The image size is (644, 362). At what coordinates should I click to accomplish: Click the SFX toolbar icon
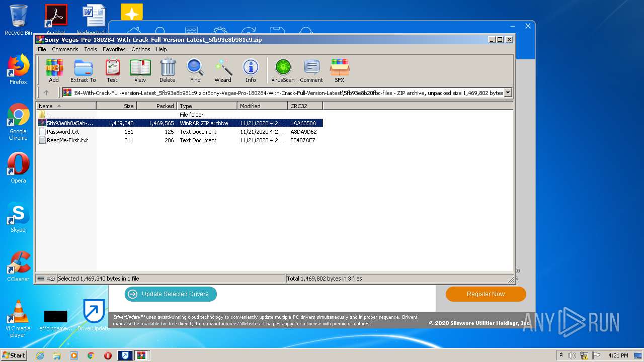[340, 70]
